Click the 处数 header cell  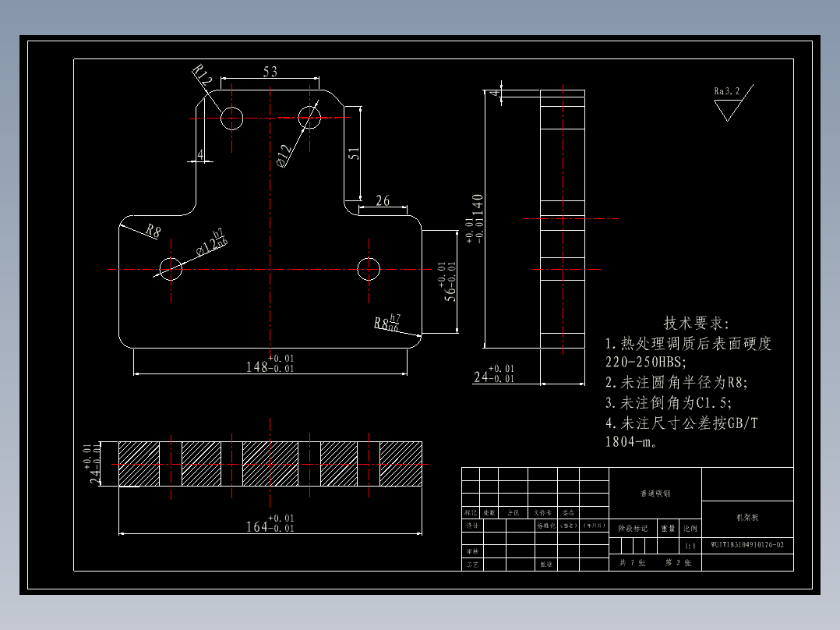pos(489,512)
